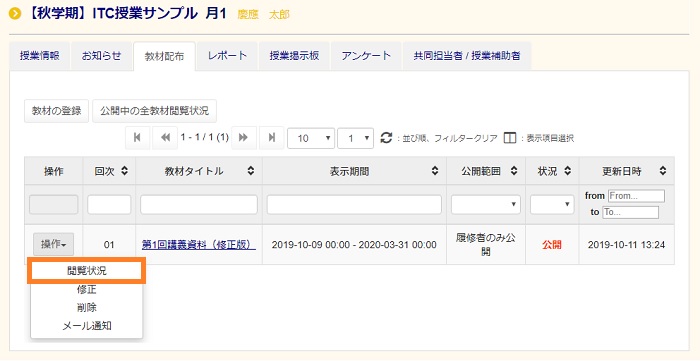Switch to the レポート tab
The image size is (700, 361).
pos(227,56)
